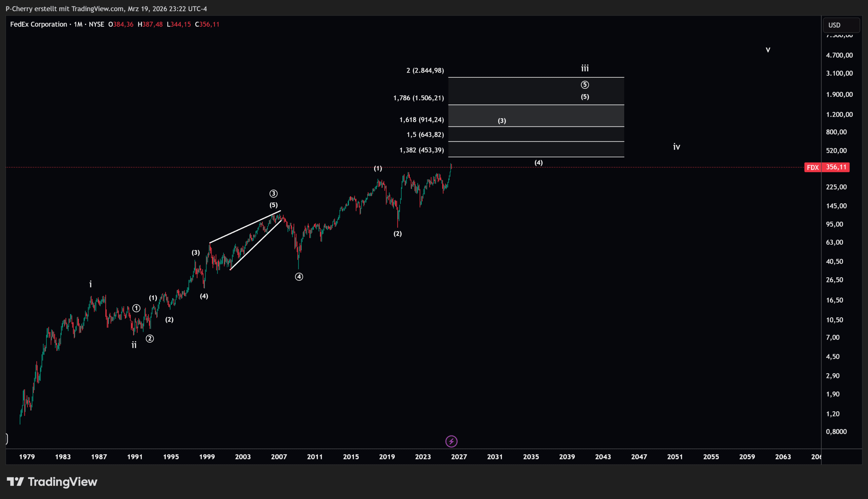868x499 pixels.
Task: Click the 1M interval label in legend
Action: tap(78, 24)
